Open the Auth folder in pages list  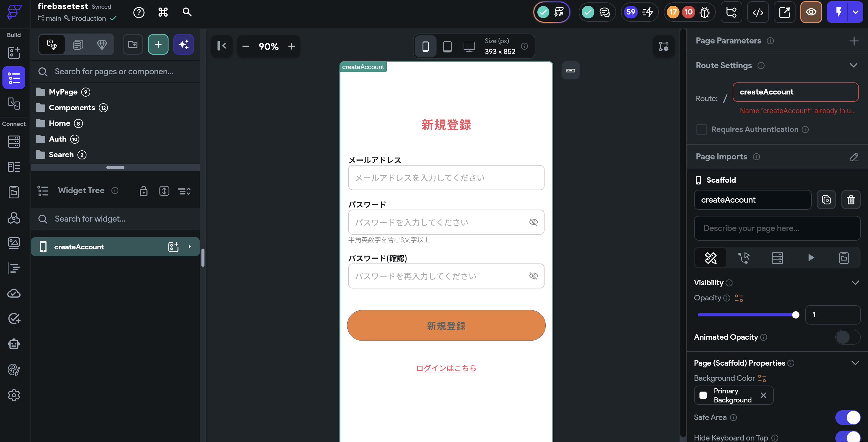(58, 139)
